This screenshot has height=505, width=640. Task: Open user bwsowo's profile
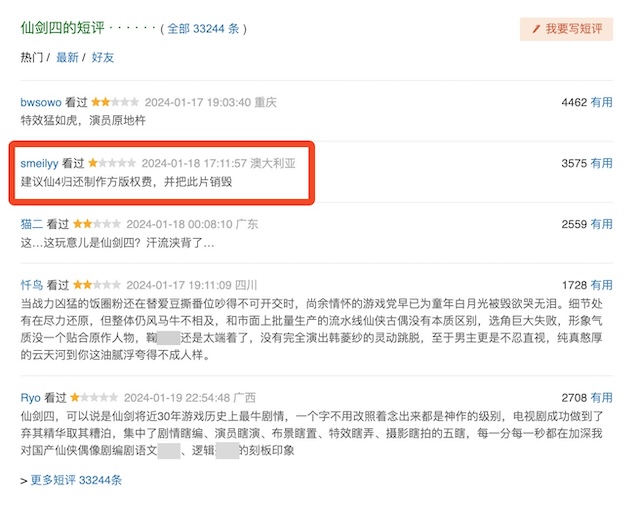41,102
